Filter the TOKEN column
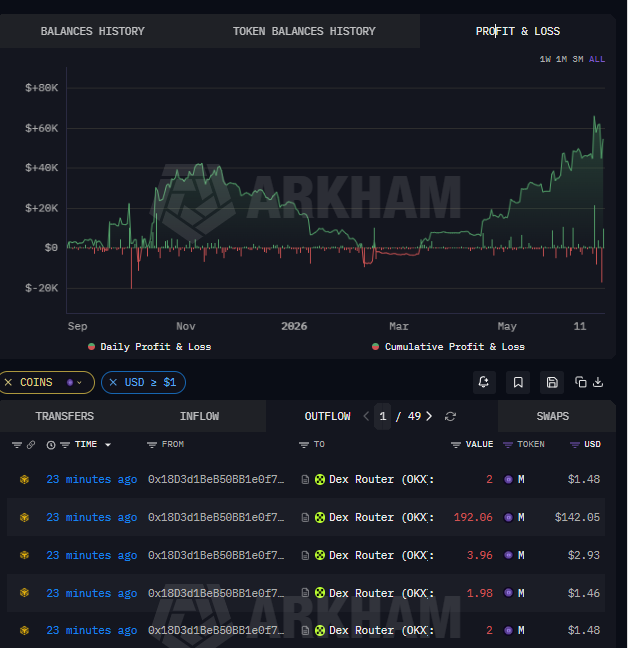 tap(508, 445)
